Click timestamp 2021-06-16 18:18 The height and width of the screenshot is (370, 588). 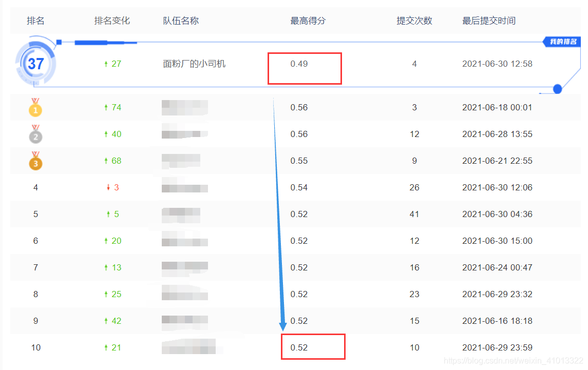[x=497, y=321]
